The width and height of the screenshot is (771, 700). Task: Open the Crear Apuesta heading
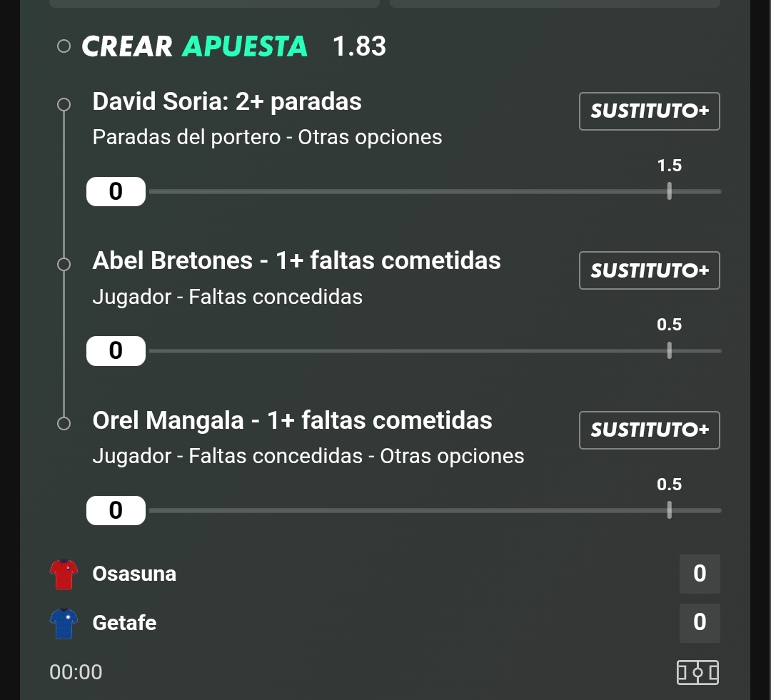click(195, 46)
